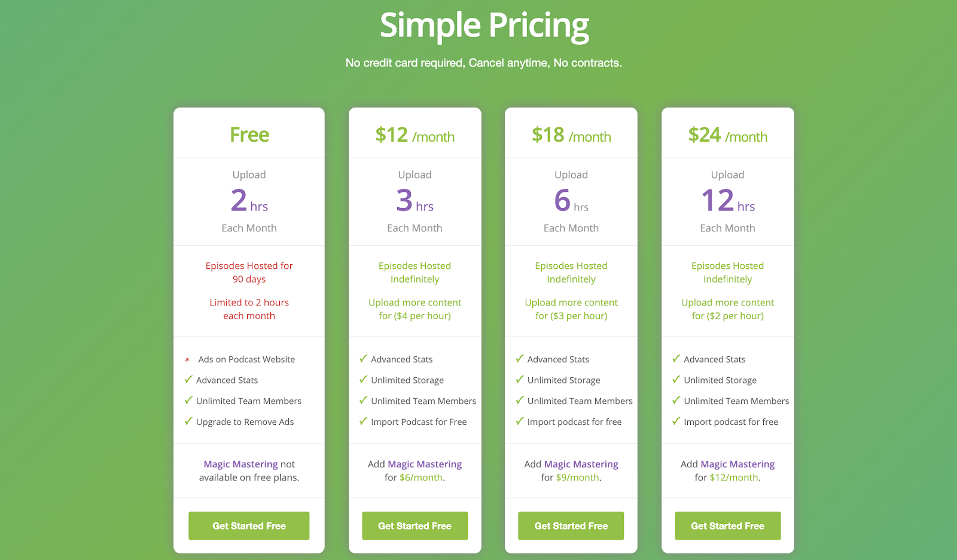Open Magic Mastering link in $24 plan
Screen dimensions: 957x560
737,464
